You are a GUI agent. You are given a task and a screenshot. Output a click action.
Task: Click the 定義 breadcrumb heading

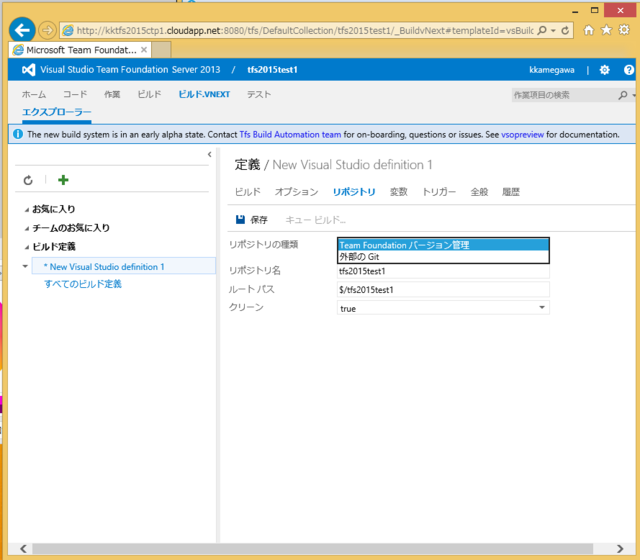click(x=247, y=164)
